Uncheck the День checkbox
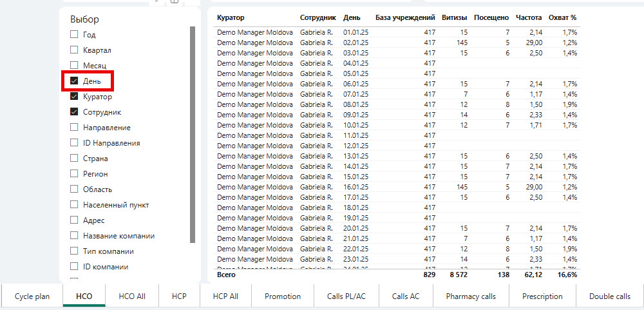The image size is (644, 310). point(74,81)
